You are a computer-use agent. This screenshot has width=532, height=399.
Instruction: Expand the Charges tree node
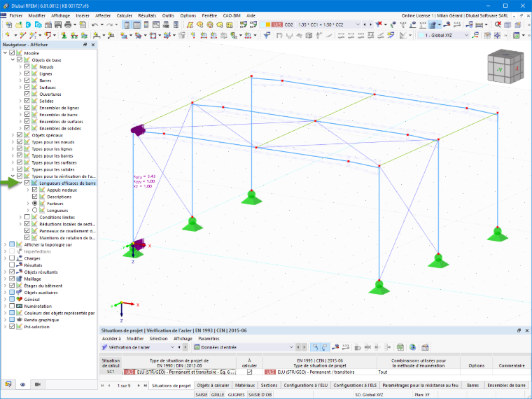5,258
